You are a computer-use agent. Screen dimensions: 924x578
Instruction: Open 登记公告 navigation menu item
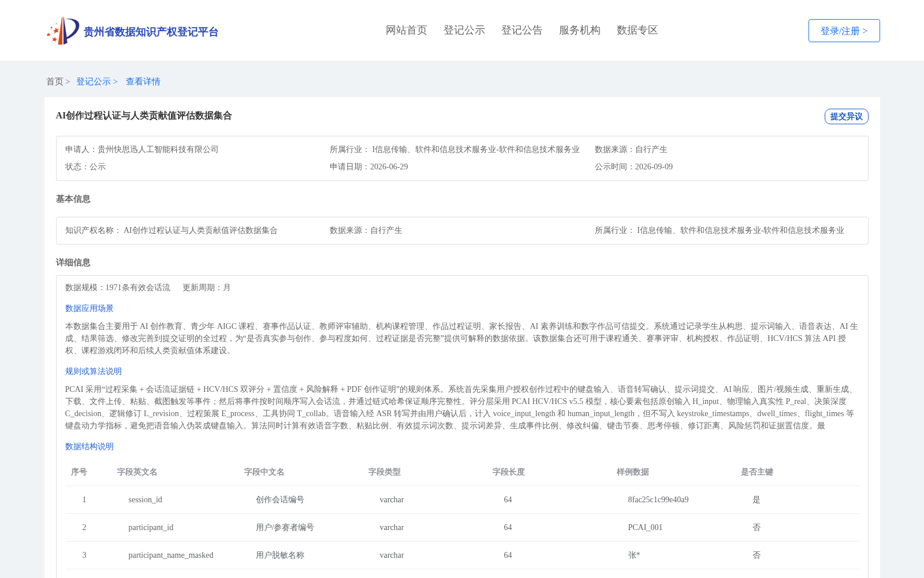coord(522,30)
